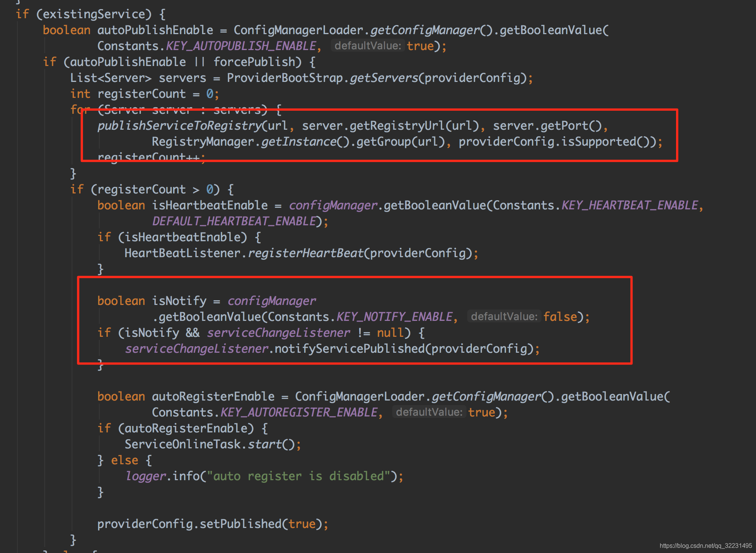Click HeartBeatListener class name
This screenshot has width=756, height=553.
tap(182, 253)
